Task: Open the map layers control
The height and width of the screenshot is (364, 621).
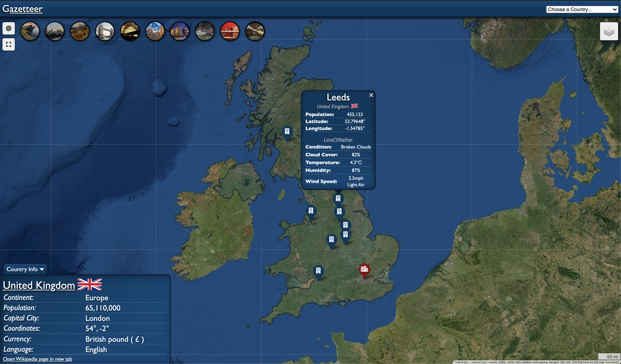Action: click(609, 31)
